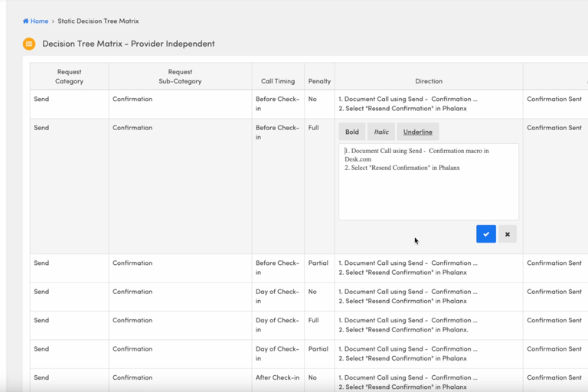Click the Penalty column header

[319, 81]
